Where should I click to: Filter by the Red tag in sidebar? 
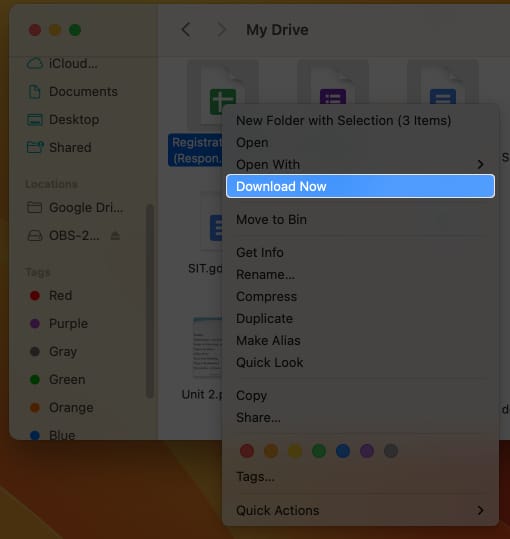point(51,296)
